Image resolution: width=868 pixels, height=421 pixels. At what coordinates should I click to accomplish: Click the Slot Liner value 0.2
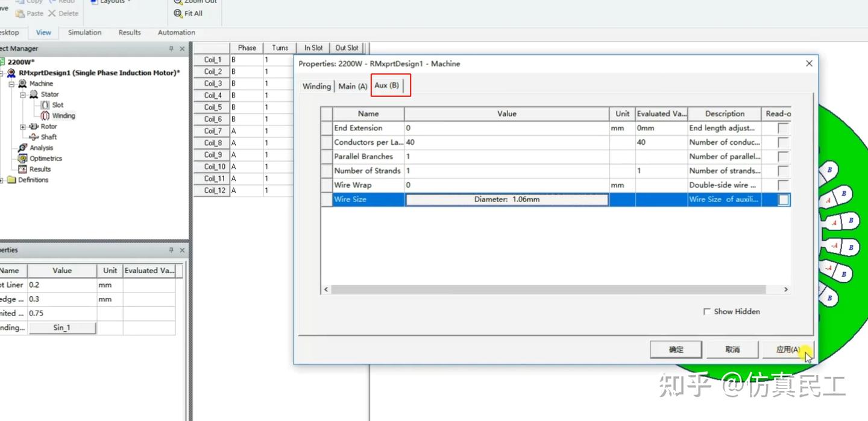click(62, 285)
